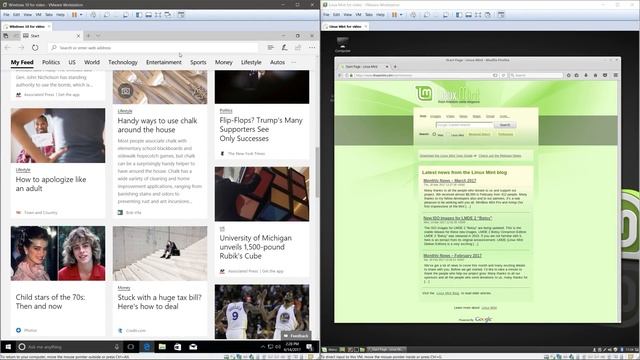Open Tabs menu in Linux Mint VMware window
Image resolution: width=640 pixels, height=360 pixels.
pyautogui.click(x=369, y=15)
